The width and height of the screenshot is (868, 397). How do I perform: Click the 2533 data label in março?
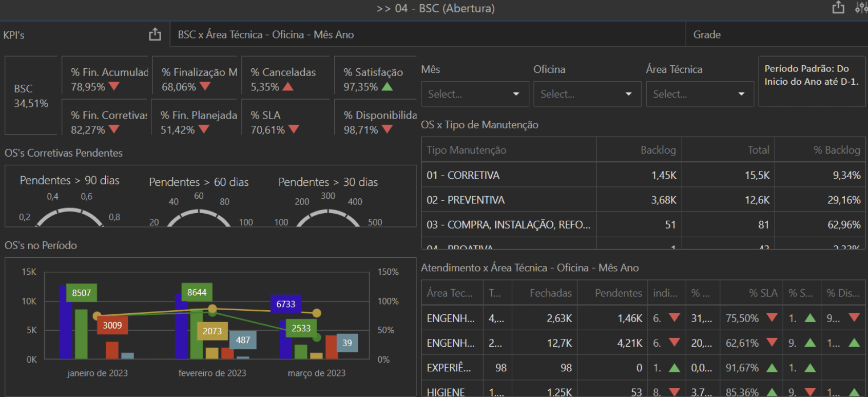pos(301,328)
